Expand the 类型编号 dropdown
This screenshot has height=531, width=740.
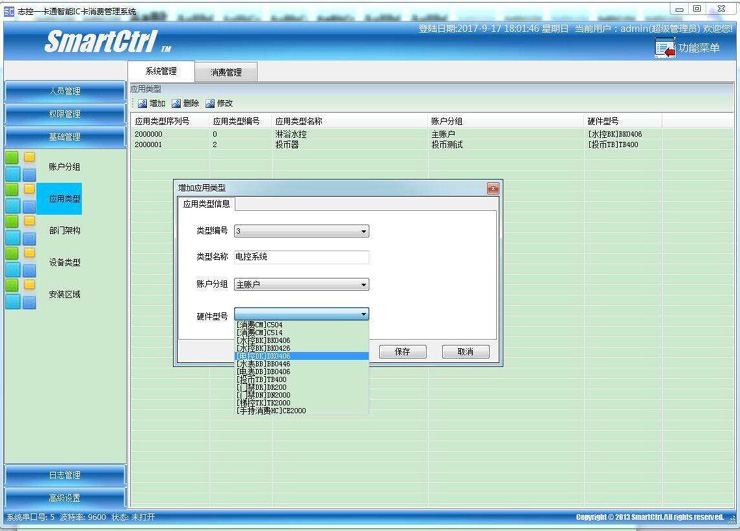click(364, 231)
